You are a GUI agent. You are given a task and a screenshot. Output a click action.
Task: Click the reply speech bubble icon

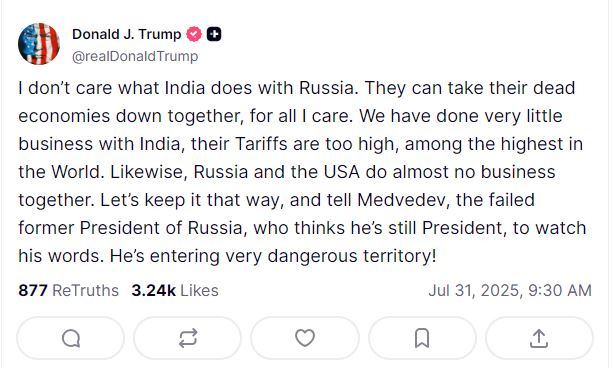(x=71, y=338)
